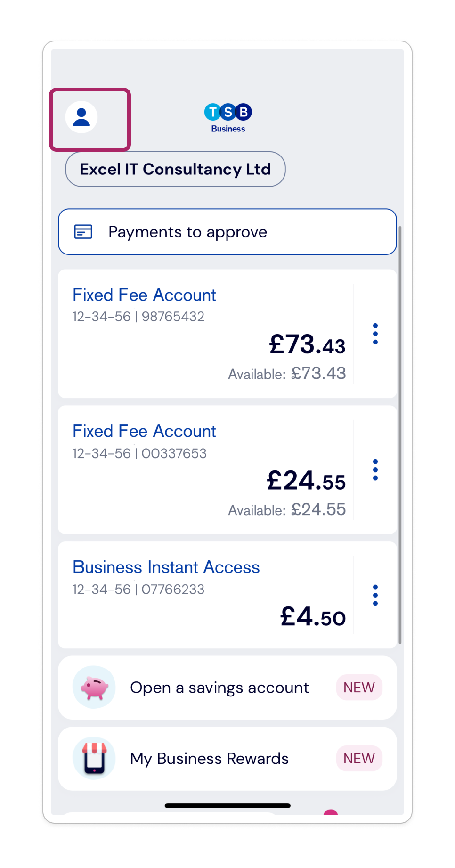Tap the My Business Rewards shop icon

click(x=94, y=758)
